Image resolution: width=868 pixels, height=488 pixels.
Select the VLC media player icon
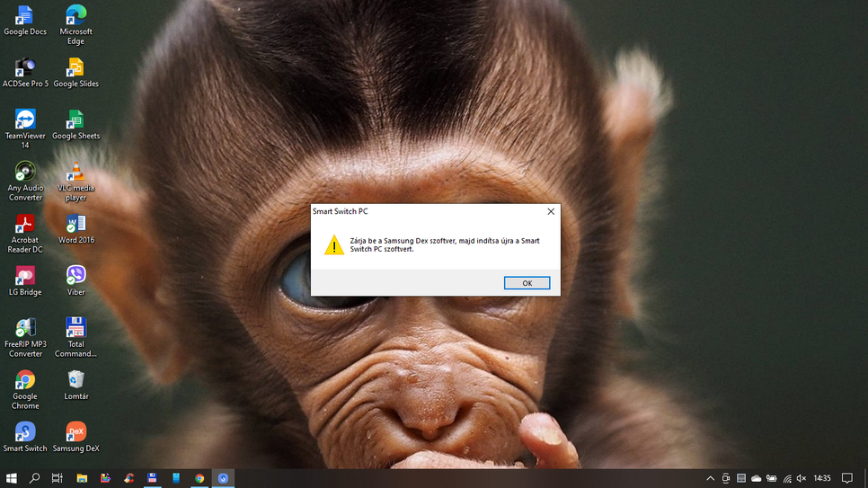(75, 182)
